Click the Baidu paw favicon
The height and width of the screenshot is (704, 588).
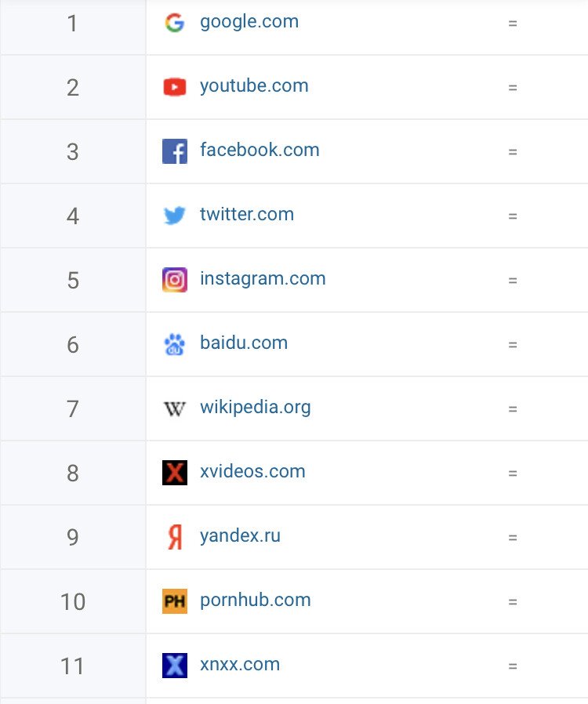point(174,344)
